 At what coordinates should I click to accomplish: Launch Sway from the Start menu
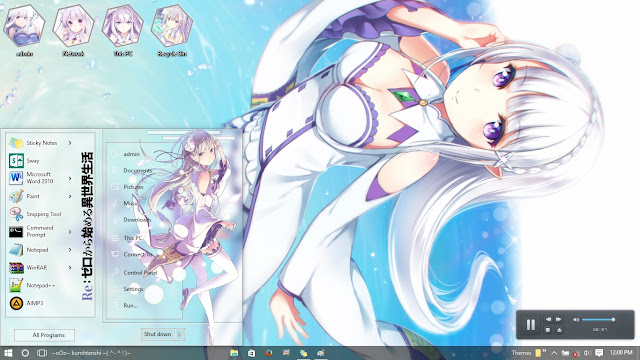(x=40, y=161)
